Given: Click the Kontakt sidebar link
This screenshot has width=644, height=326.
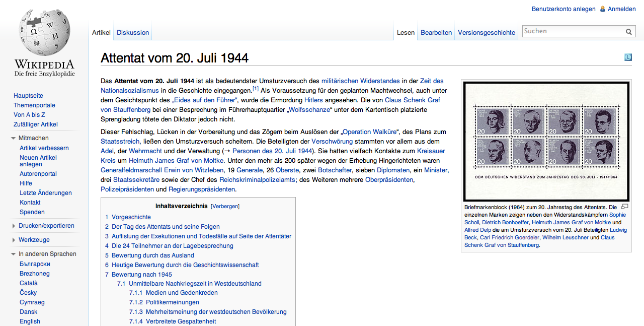Looking at the screenshot, I should click(x=30, y=203).
